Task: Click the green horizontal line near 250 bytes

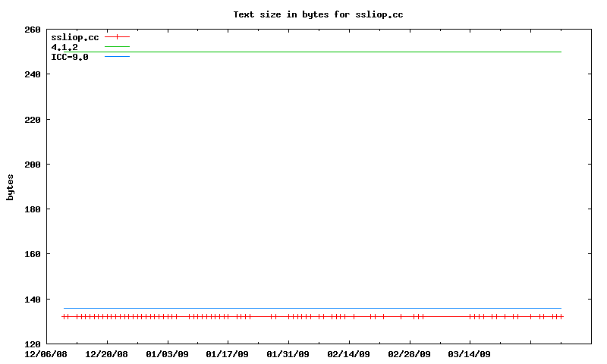Action: [319, 52]
